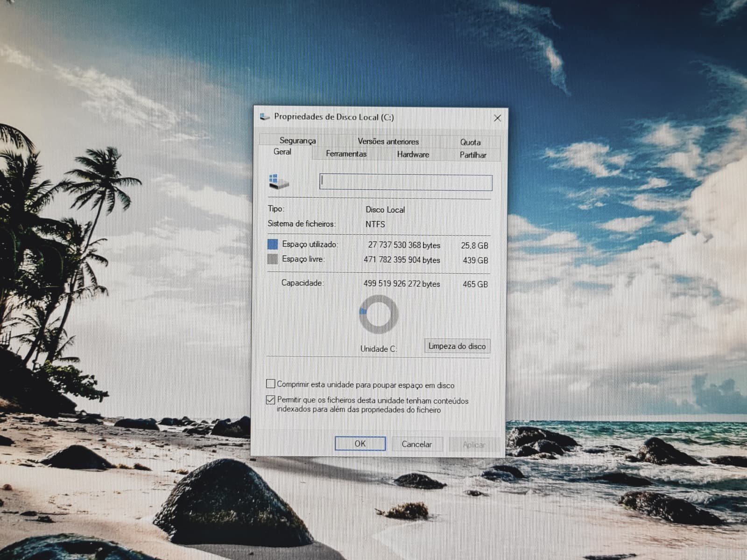The image size is (747, 560).
Task: Focus the drive name text field
Action: [406, 182]
